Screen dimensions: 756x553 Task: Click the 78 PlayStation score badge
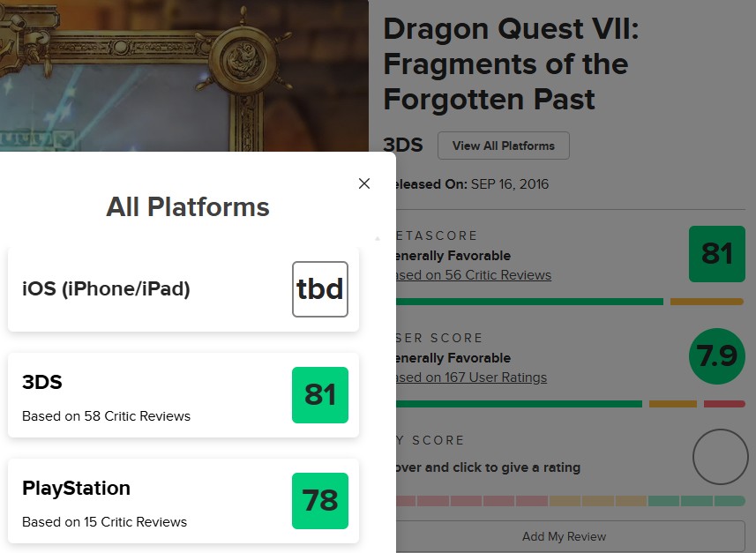[320, 501]
